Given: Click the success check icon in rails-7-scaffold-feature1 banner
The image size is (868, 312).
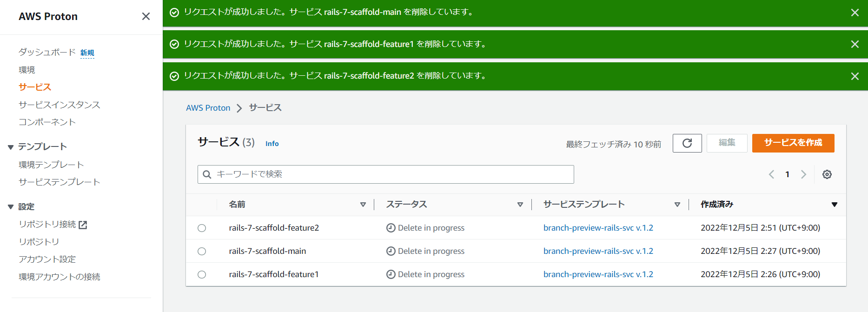Looking at the screenshot, I should [174, 44].
